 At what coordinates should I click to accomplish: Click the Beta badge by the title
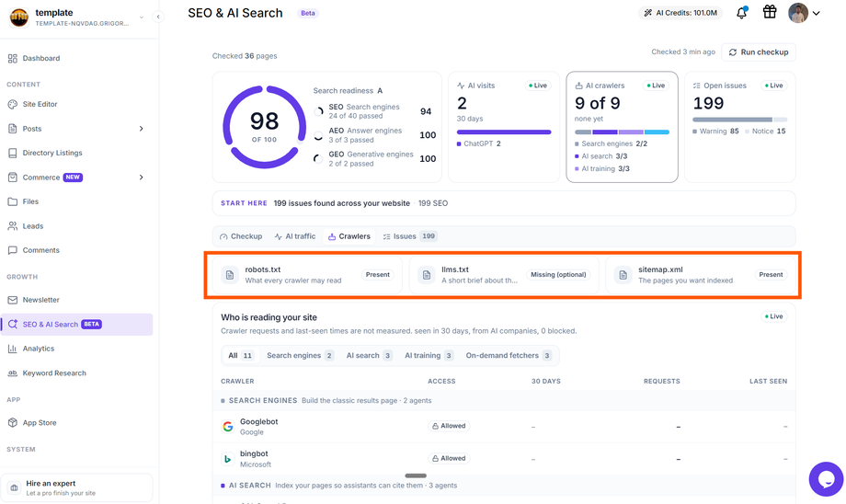(x=307, y=13)
